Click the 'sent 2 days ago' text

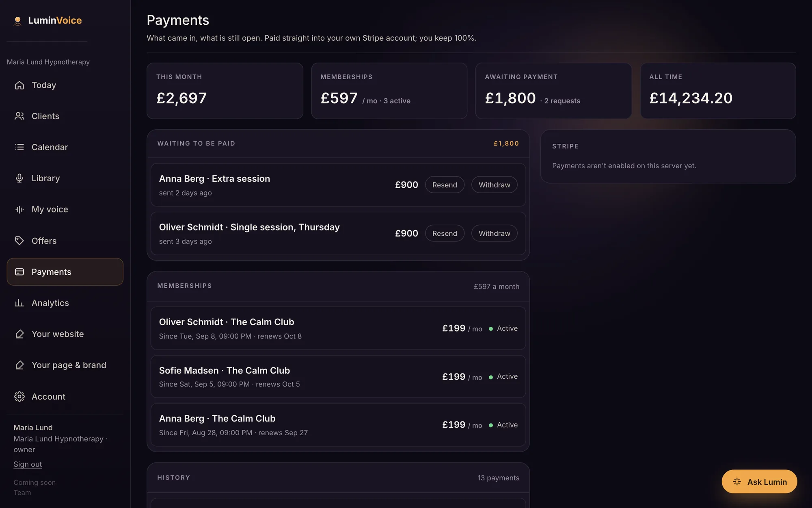185,193
